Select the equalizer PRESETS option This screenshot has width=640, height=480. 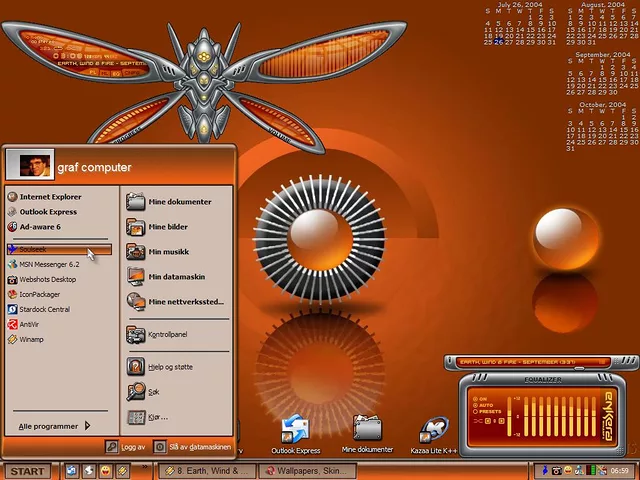point(475,412)
